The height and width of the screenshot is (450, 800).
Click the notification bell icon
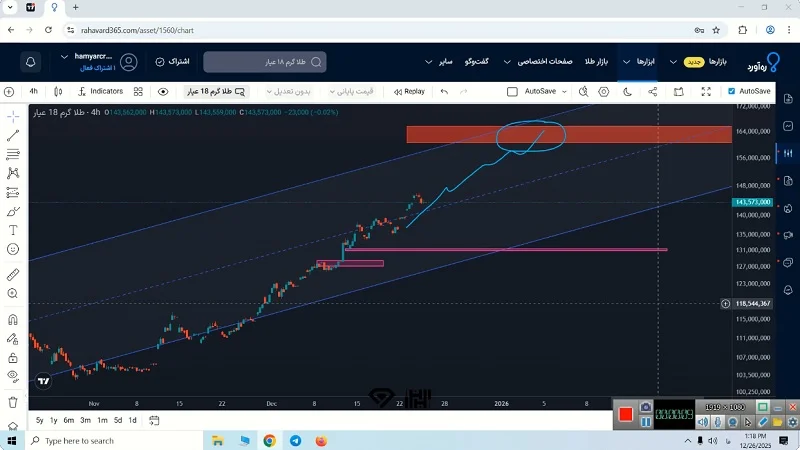(31, 61)
